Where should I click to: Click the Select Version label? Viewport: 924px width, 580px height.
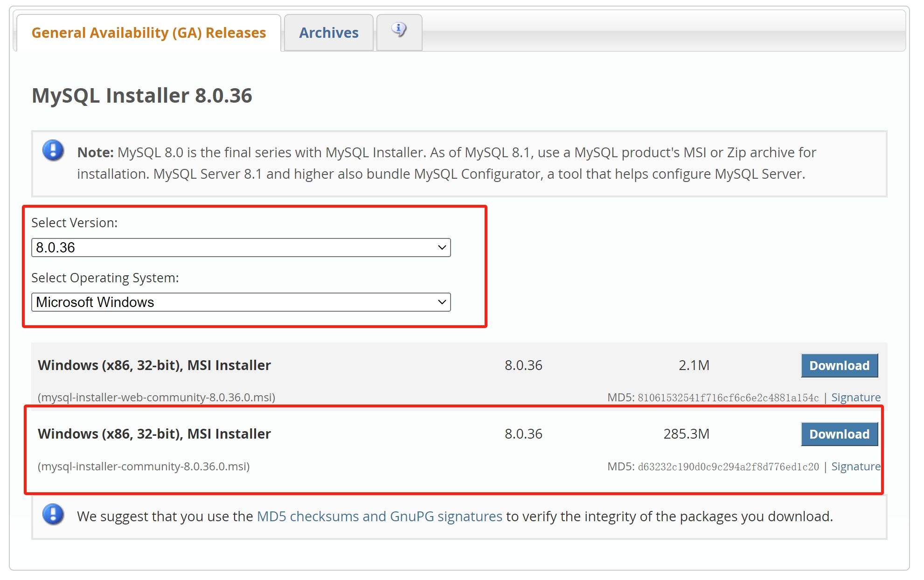[x=75, y=223]
